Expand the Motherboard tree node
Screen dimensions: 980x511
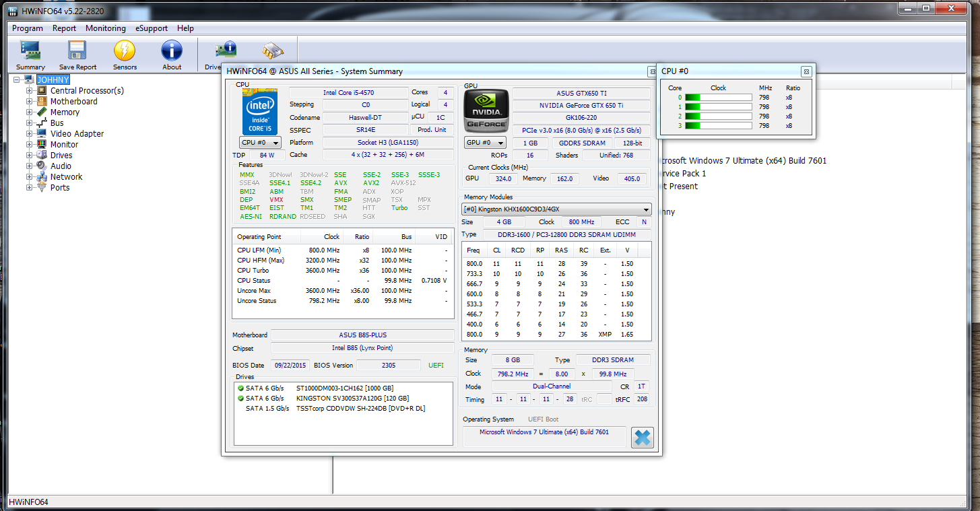29,101
